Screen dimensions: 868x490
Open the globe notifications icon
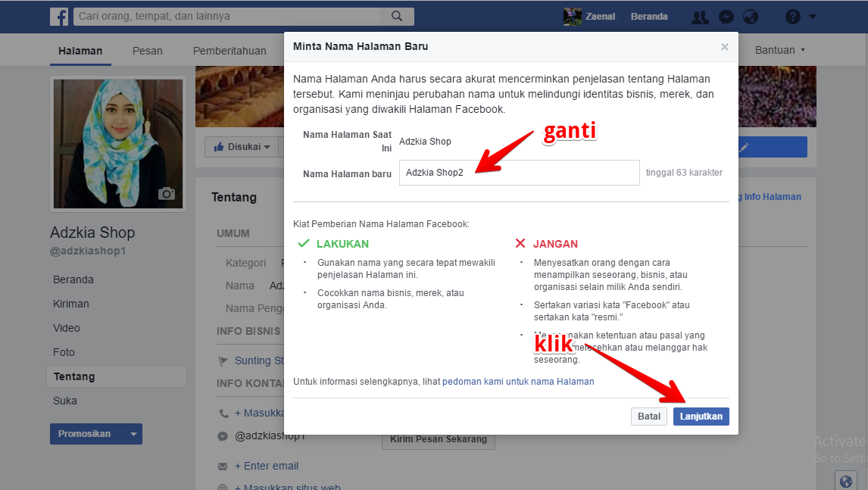[x=751, y=17]
